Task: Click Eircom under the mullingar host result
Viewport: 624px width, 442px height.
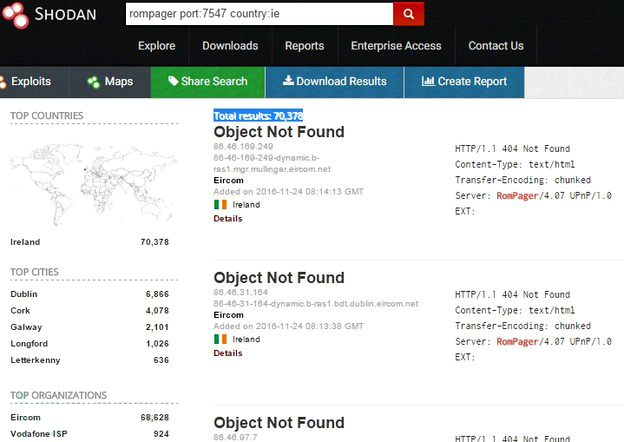Action: click(228, 180)
